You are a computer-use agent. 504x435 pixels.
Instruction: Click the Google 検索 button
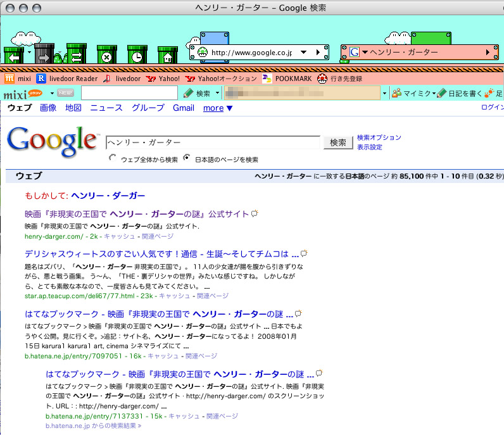click(x=338, y=142)
